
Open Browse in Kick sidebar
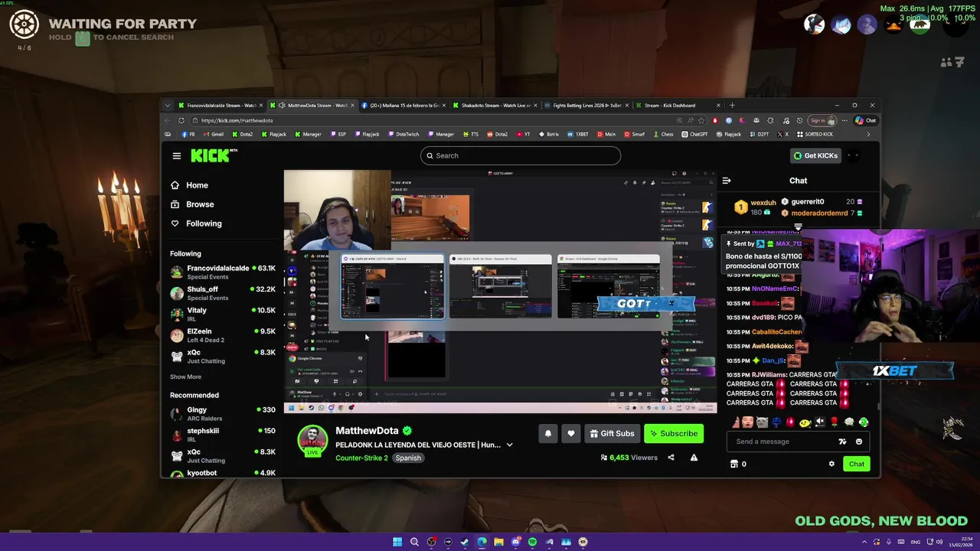tap(191, 204)
